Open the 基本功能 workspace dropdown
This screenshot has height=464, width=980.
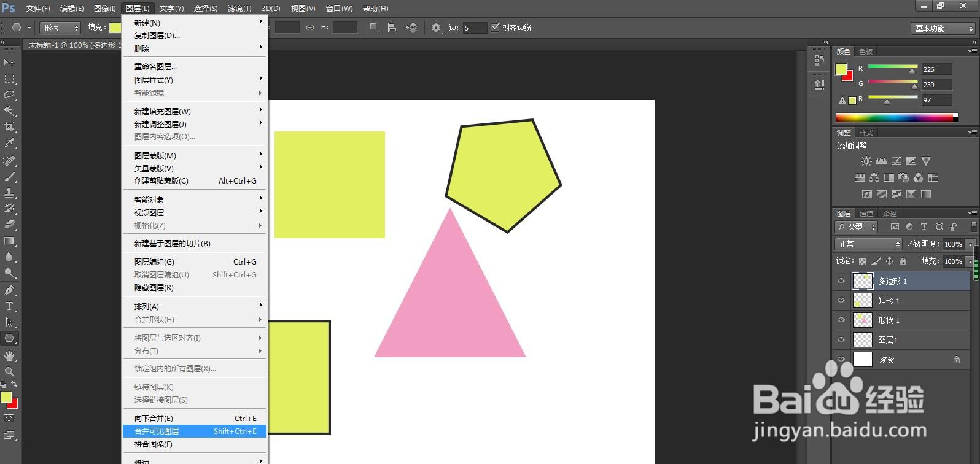[943, 28]
